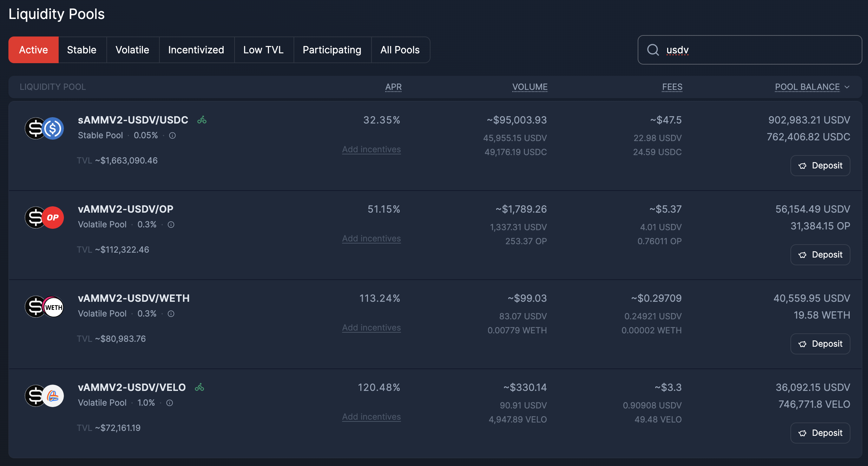
Task: Click Deposit button for sAMMV2-USDV/USDC
Action: click(821, 165)
